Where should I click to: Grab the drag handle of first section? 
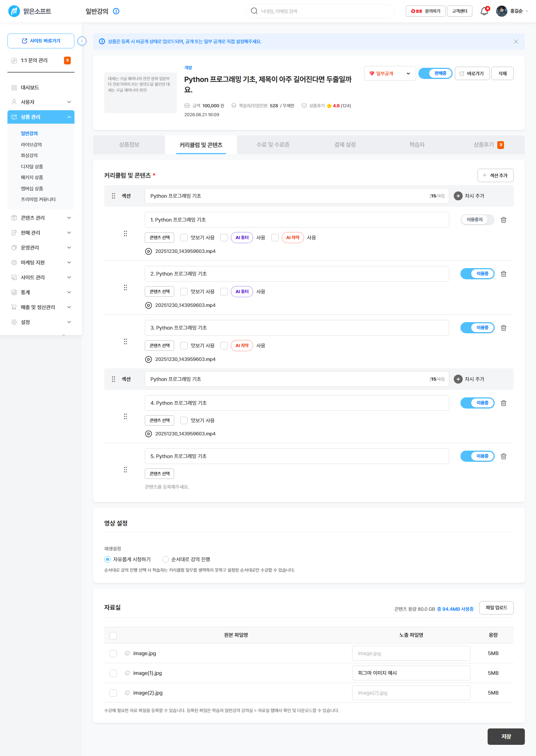click(114, 196)
